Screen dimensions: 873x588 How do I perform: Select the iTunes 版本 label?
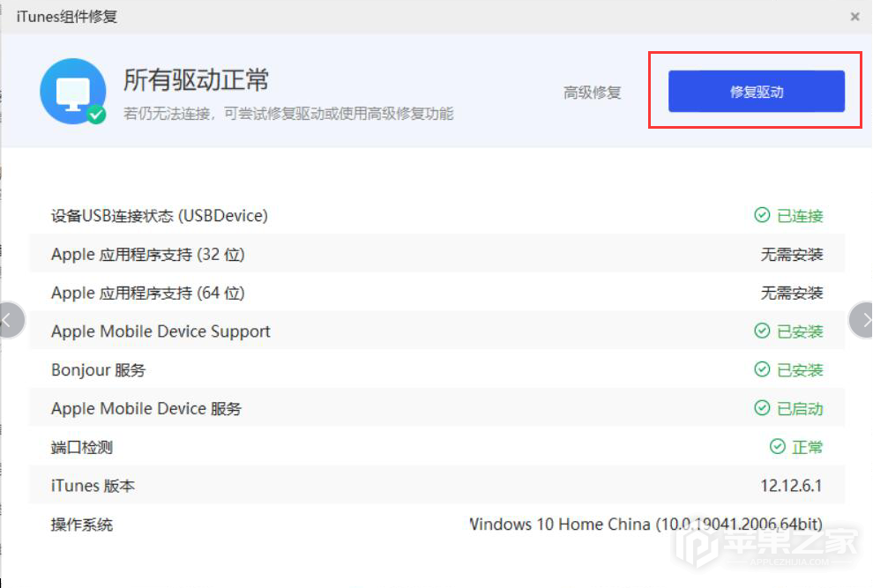tap(93, 486)
